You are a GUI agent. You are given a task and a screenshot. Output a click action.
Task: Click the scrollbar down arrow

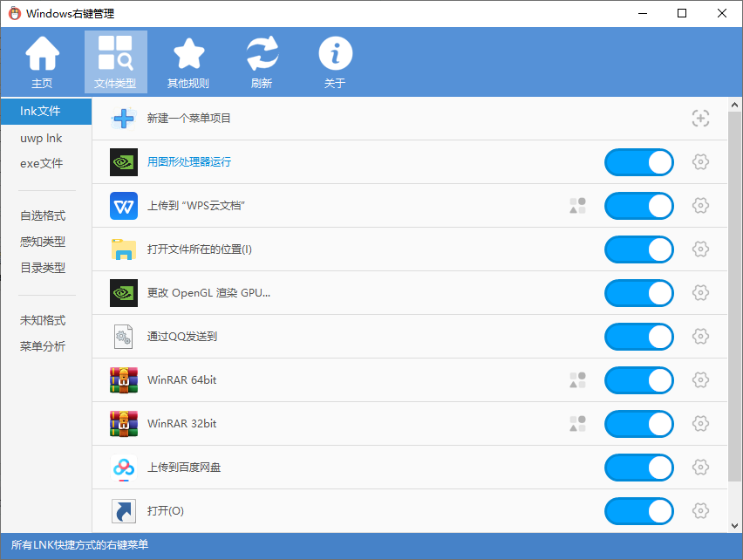click(735, 525)
